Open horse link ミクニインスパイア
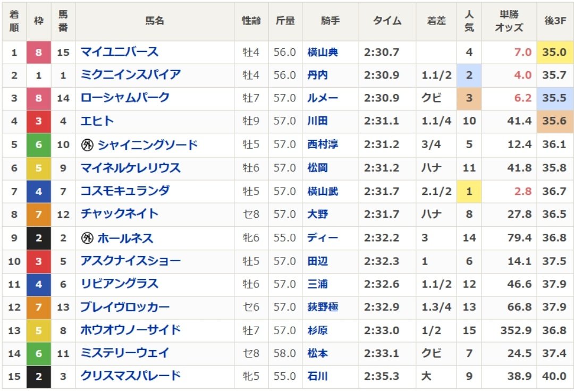Screen dimensions: 574x392 coord(131,75)
